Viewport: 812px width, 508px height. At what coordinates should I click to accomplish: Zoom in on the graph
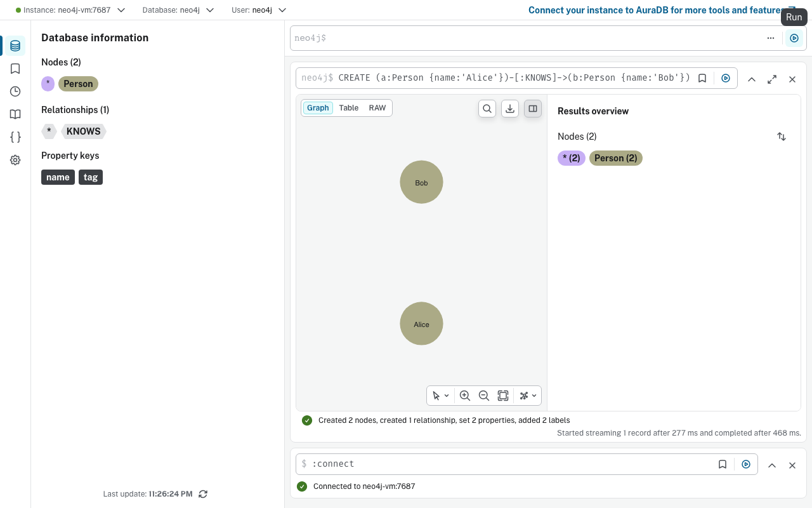pos(465,396)
